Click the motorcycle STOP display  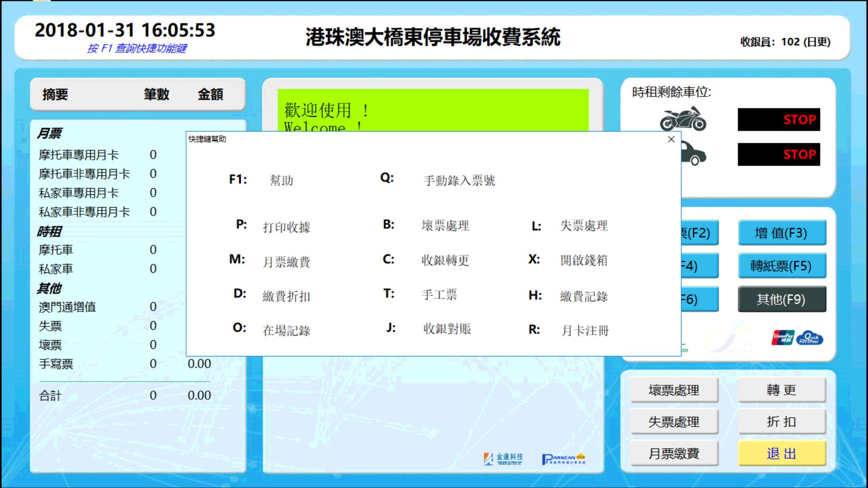tap(779, 120)
